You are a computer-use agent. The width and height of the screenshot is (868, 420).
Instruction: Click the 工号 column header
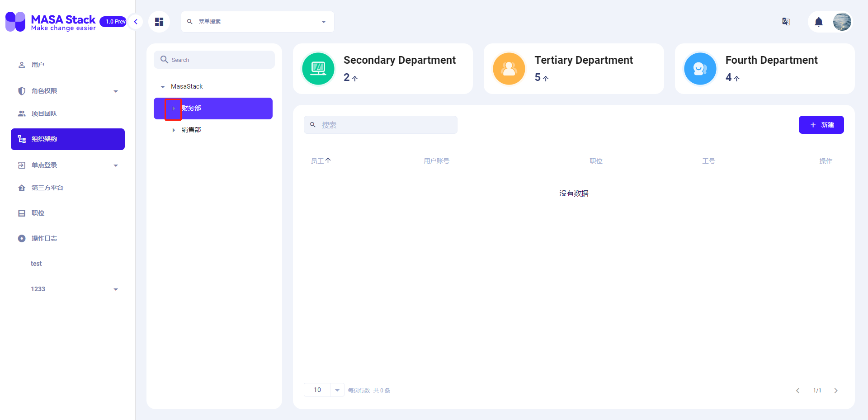click(x=708, y=161)
